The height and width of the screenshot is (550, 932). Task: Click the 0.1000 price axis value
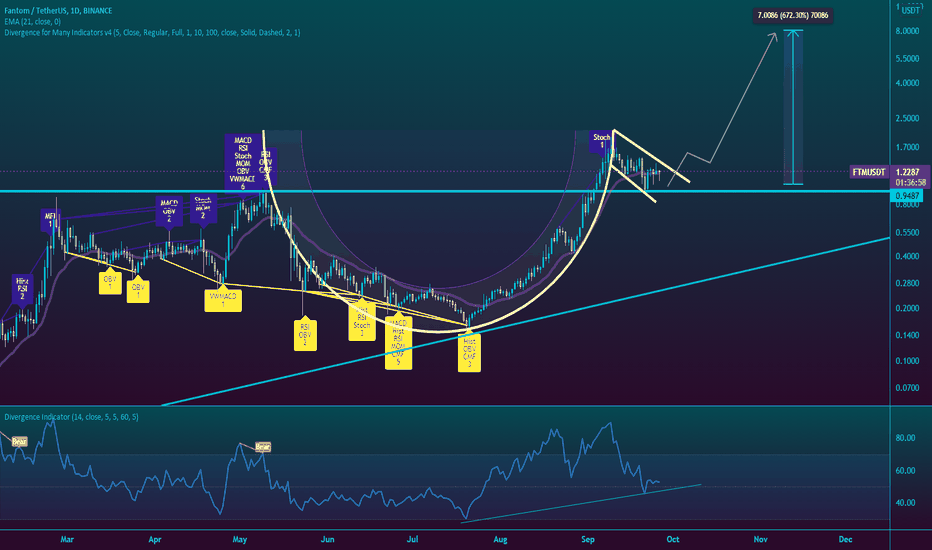(x=907, y=361)
